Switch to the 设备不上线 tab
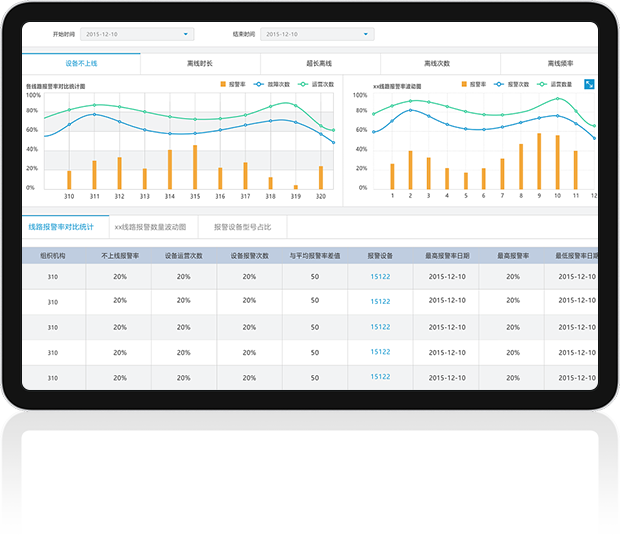Image resolution: width=620 pixels, height=535 pixels. click(81, 63)
